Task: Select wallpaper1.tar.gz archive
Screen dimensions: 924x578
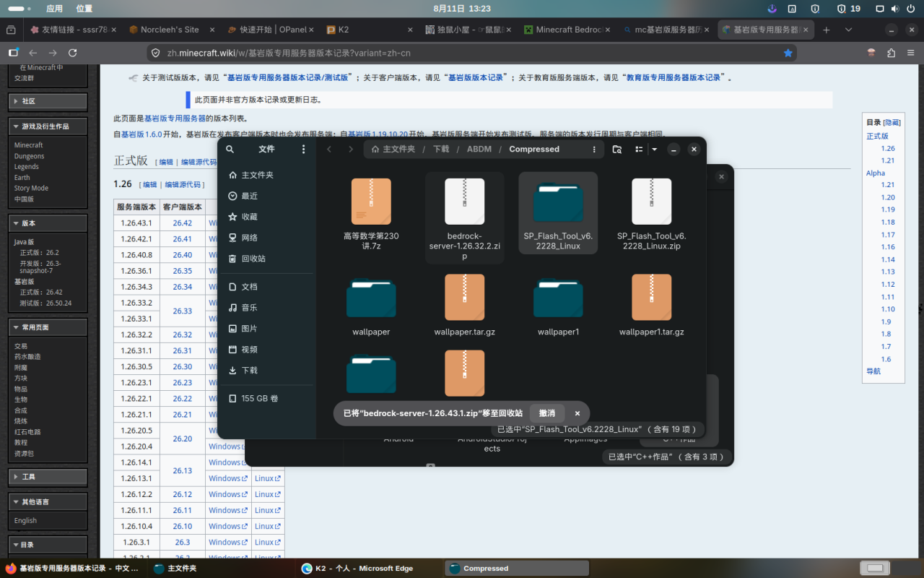Action: [651, 304]
